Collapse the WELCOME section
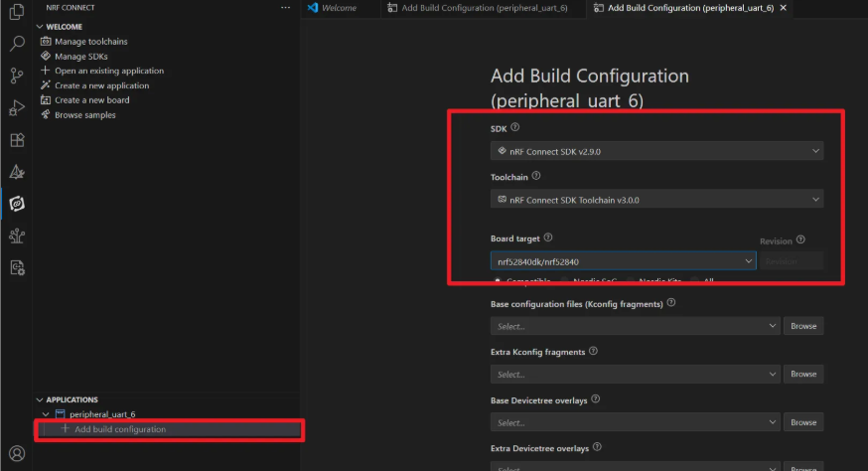Image resolution: width=868 pixels, height=471 pixels. (41, 27)
